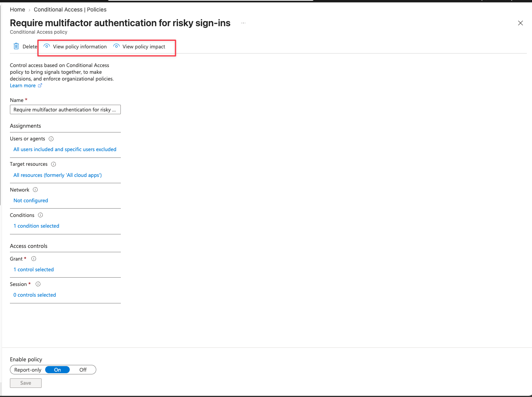
Task: Go to Home in the breadcrumb
Action: [x=17, y=10]
